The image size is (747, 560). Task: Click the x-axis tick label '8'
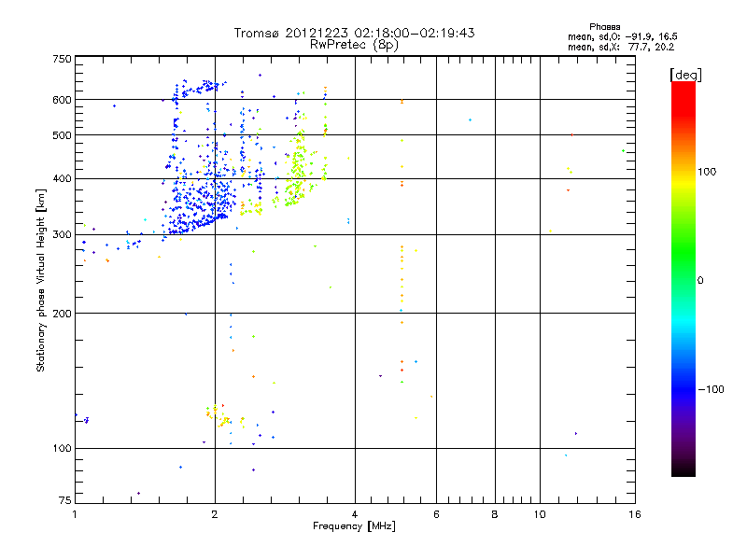[x=495, y=514]
